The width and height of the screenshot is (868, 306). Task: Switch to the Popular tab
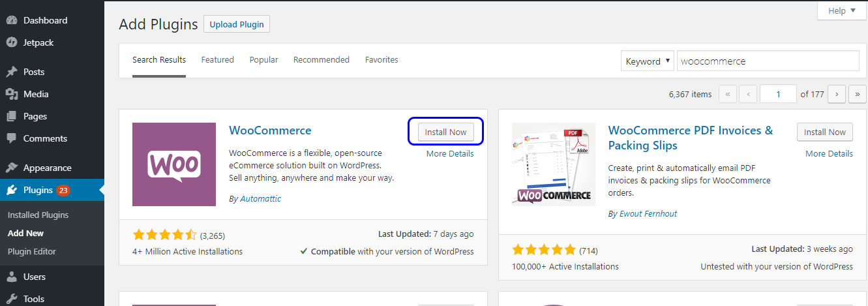[263, 59]
